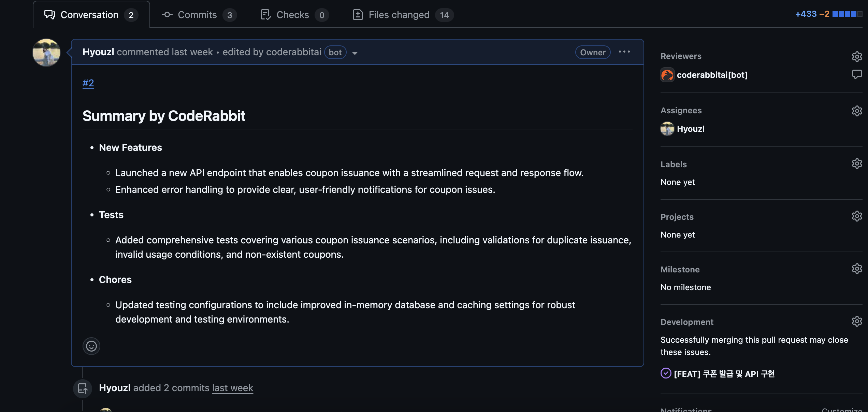This screenshot has width=868, height=412.
Task: Click coderabbitai review comment icon
Action: 857,74
